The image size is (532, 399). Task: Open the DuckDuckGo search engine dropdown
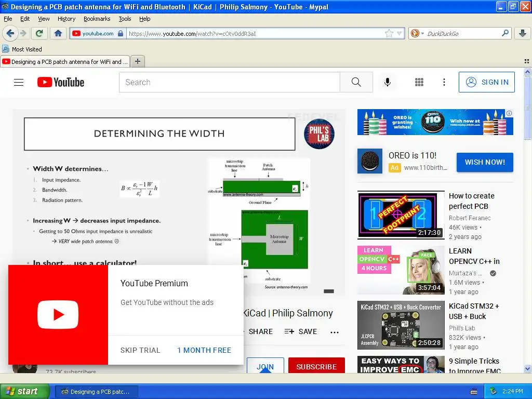tap(417, 33)
